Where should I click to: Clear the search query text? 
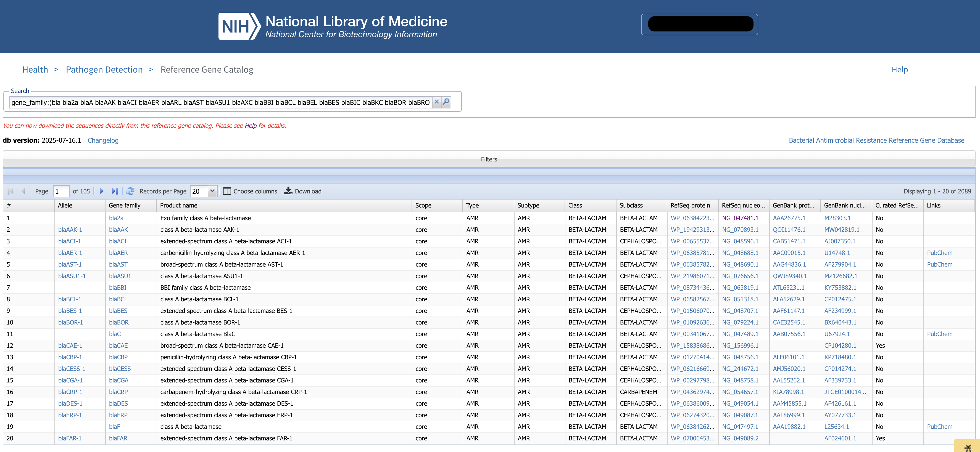pos(437,102)
